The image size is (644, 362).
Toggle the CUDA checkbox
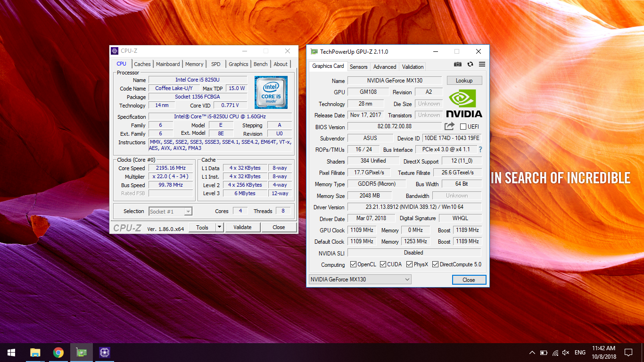click(383, 264)
